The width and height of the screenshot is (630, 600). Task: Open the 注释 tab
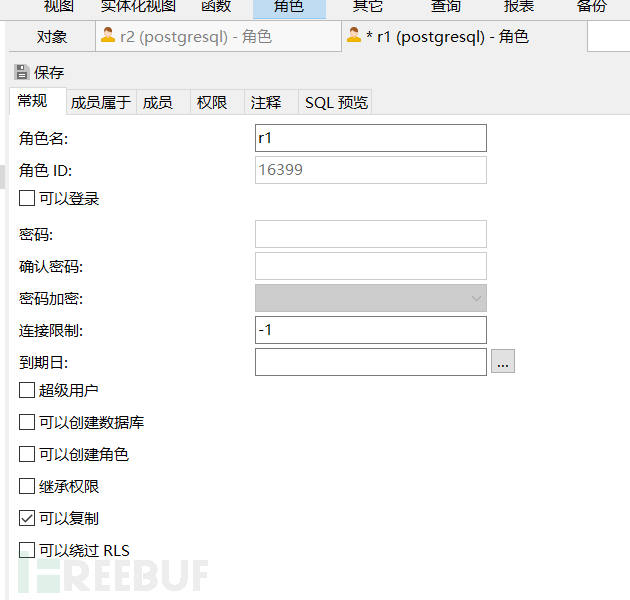tap(271, 102)
